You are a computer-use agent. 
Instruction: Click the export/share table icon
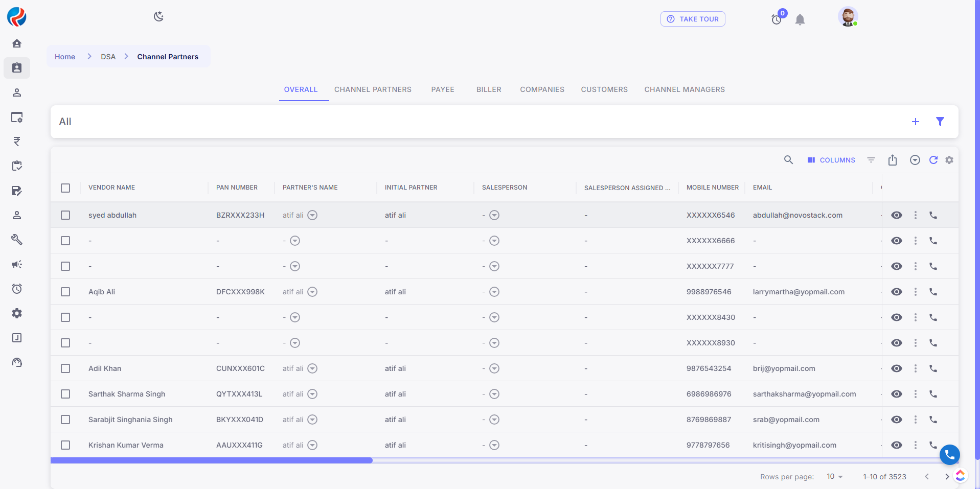click(x=893, y=160)
